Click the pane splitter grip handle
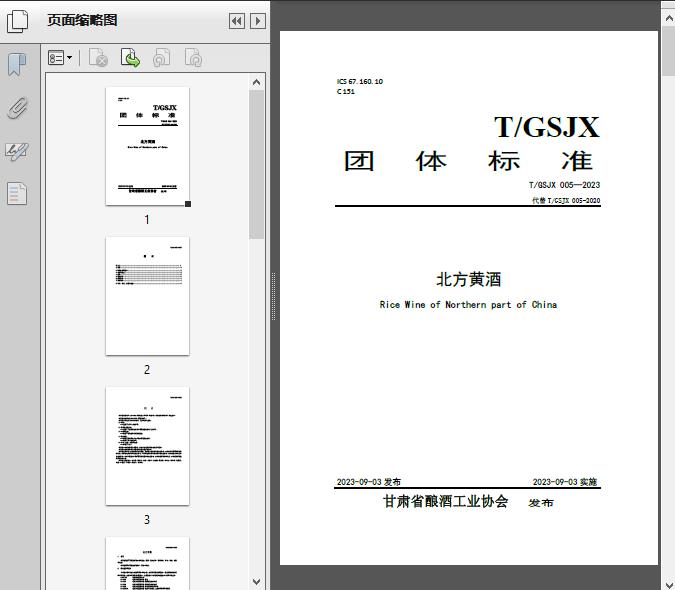The image size is (675, 590). (x=273, y=296)
